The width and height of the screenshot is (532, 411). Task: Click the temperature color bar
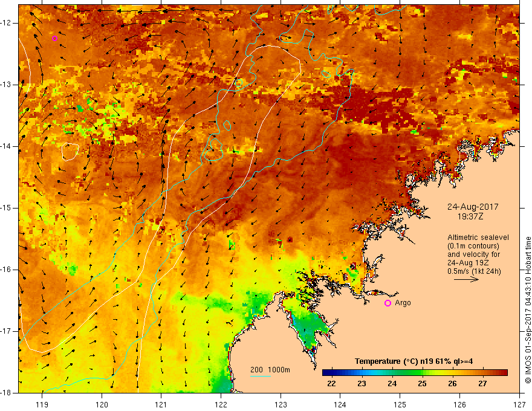tap(415, 373)
